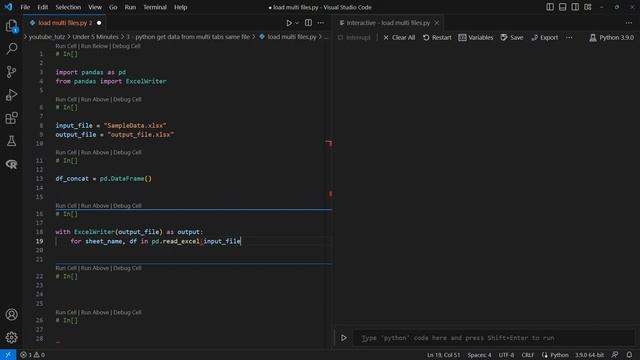Open notifications bell icon

629,355
